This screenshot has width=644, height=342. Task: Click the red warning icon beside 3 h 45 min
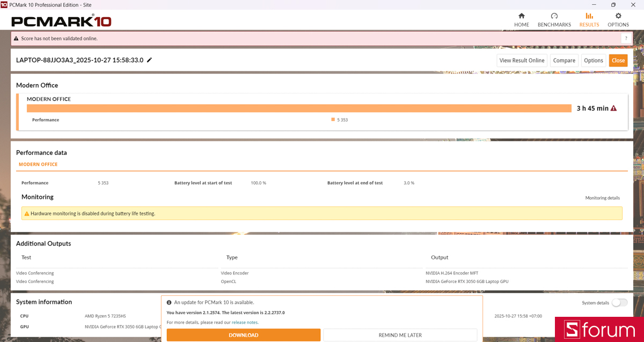point(613,108)
